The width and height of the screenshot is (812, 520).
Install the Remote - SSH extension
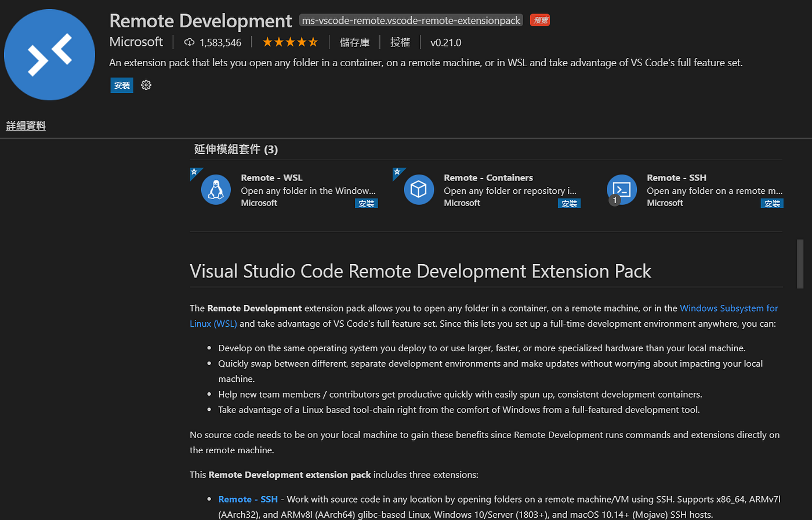pyautogui.click(x=772, y=204)
